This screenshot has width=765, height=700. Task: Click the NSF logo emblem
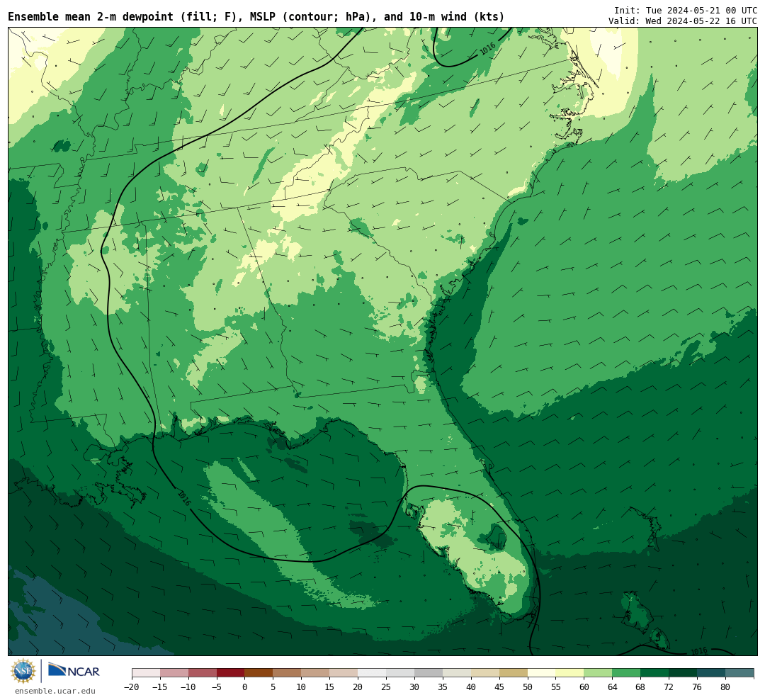pos(23,671)
